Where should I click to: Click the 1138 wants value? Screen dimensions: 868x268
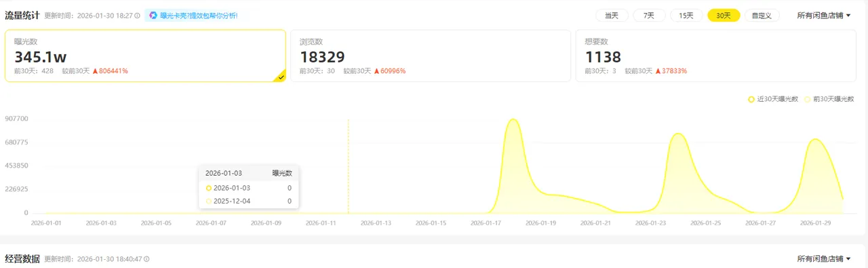click(x=603, y=58)
